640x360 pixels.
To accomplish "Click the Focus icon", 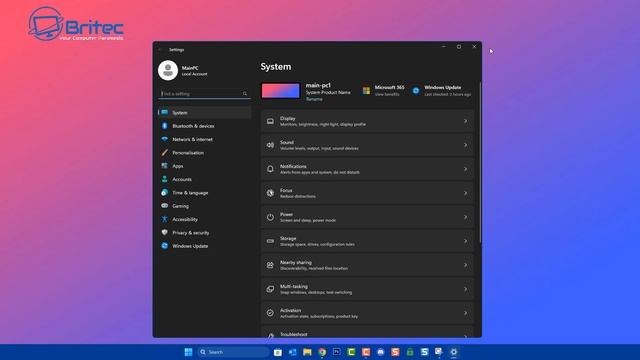I will tap(270, 193).
